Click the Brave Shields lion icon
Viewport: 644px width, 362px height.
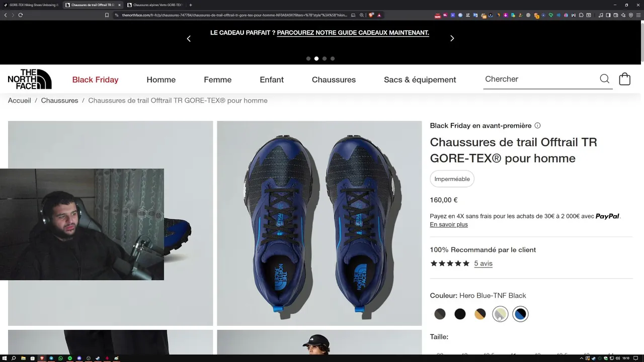pyautogui.click(x=371, y=15)
